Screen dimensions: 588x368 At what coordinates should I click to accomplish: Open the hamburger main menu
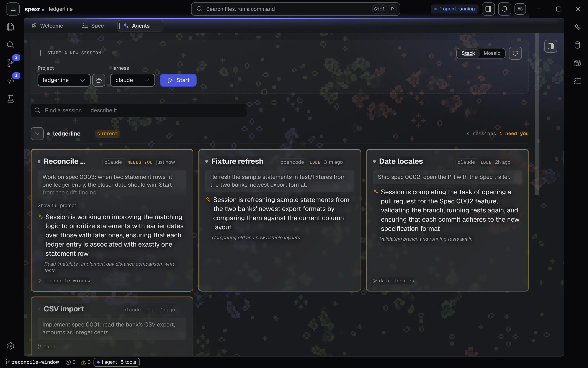13,9
